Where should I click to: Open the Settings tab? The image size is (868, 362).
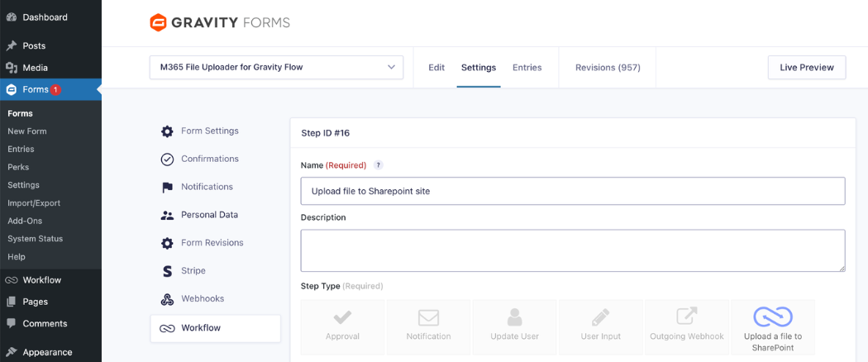[479, 68]
